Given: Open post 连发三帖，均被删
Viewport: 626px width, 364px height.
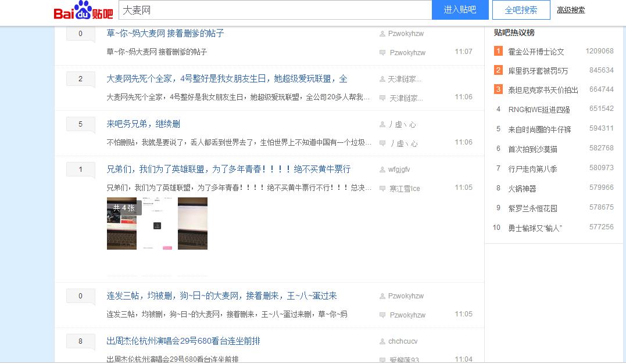Looking at the screenshot, I should [221, 296].
